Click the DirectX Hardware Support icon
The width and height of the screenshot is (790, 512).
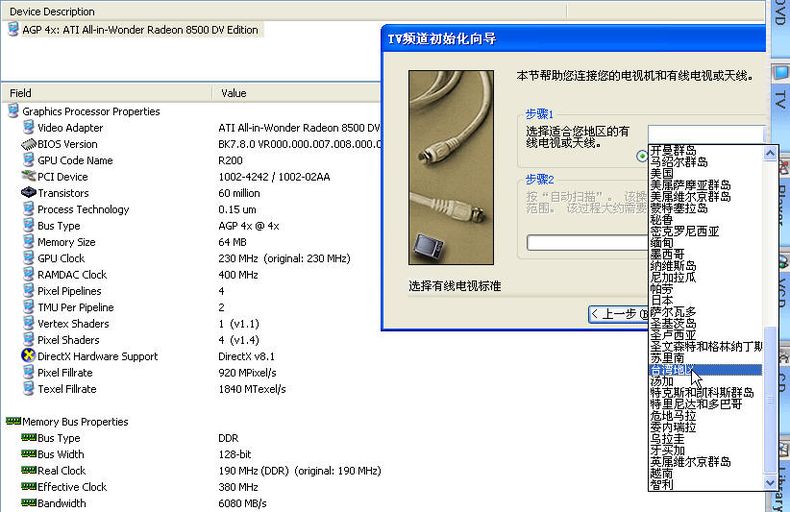[29, 355]
